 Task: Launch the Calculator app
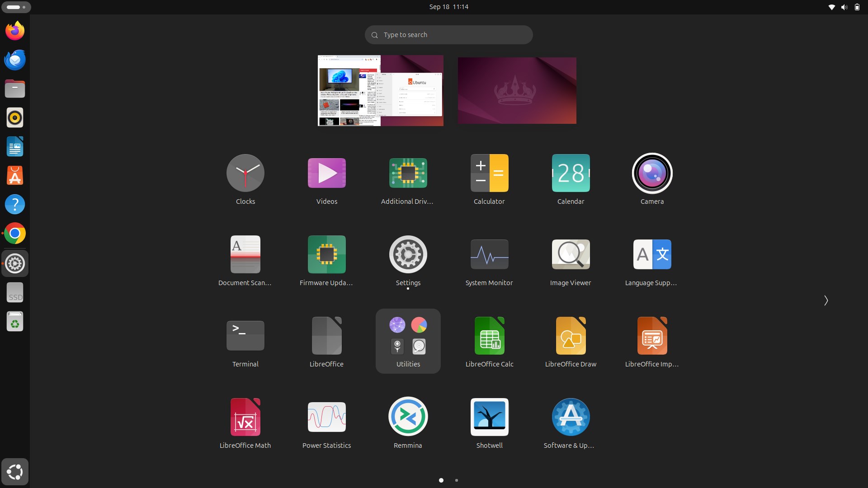[489, 179]
